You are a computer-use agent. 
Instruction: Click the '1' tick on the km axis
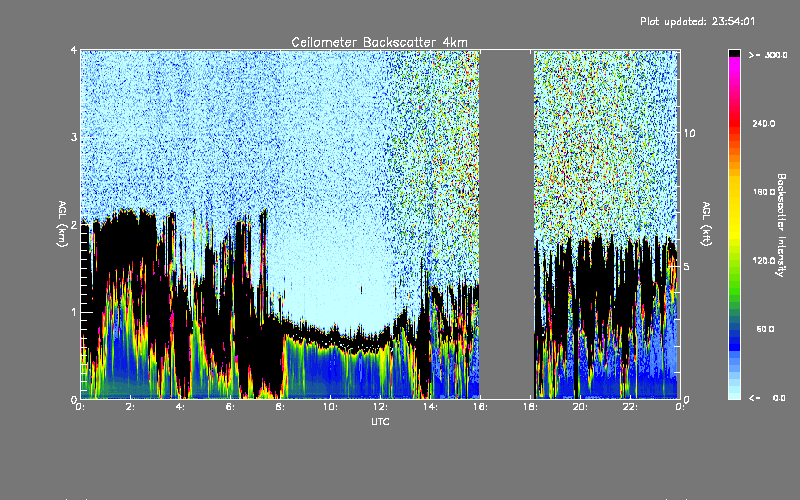pyautogui.click(x=74, y=312)
